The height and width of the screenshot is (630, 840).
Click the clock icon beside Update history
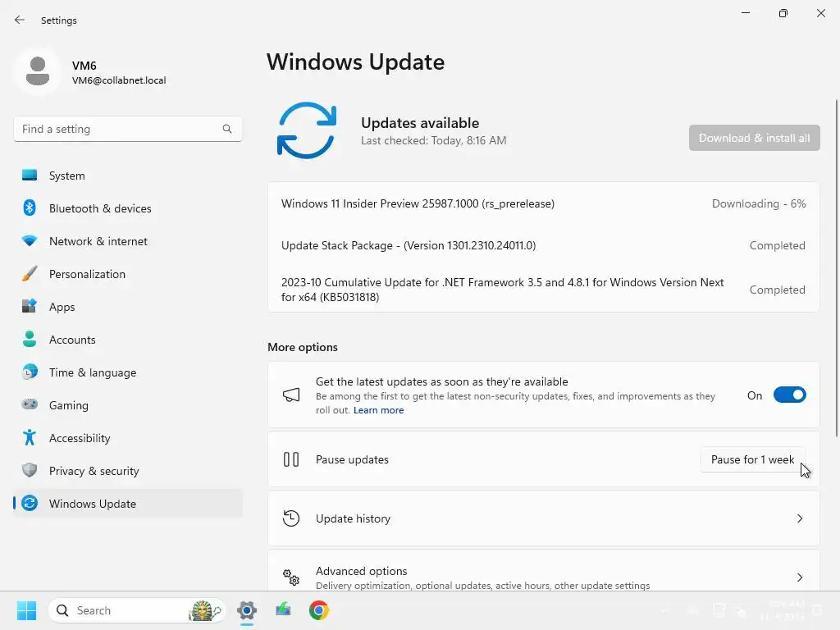point(291,518)
